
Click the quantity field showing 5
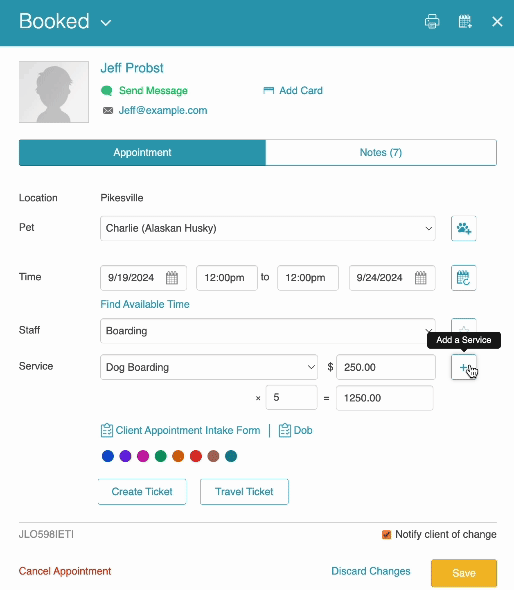[291, 397]
